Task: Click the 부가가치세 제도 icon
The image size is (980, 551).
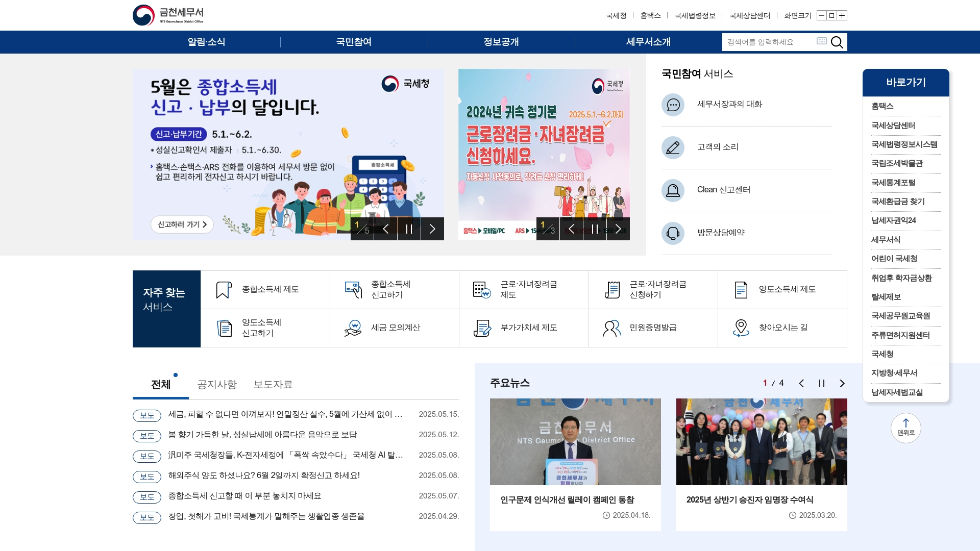Action: pyautogui.click(x=482, y=328)
